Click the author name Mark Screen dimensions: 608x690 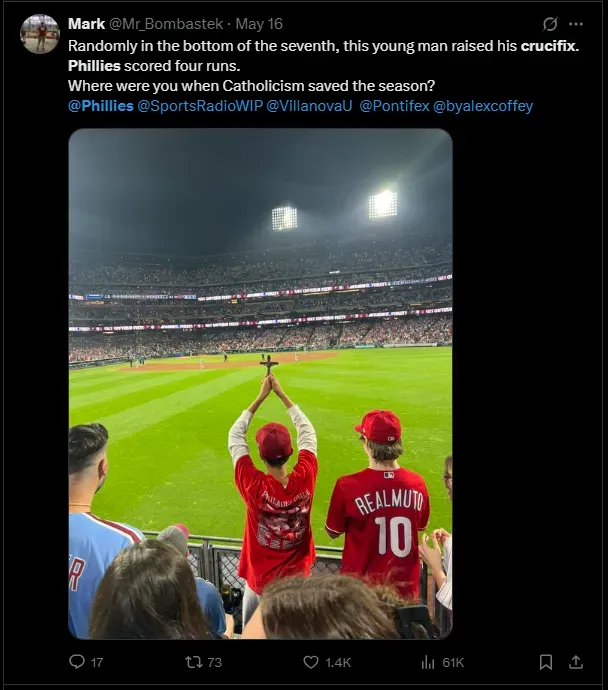[87, 24]
